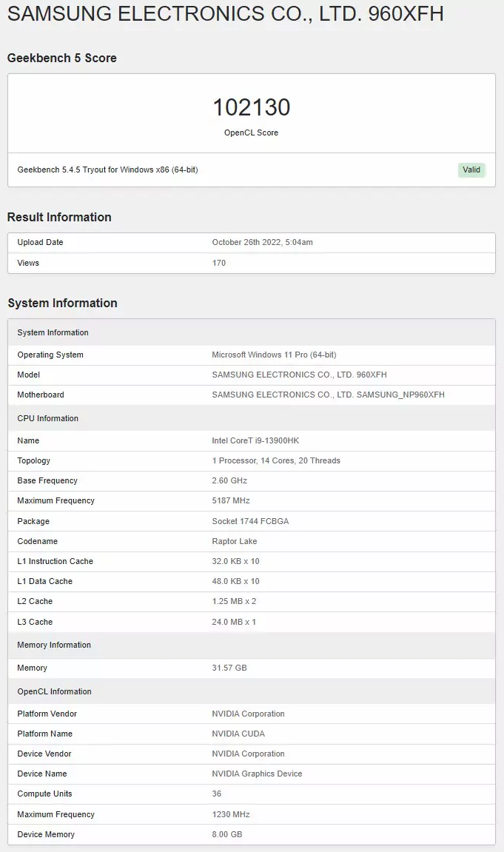Screen dimensions: 504x852
Task: Click the Memory Information section header
Action: pos(252,645)
